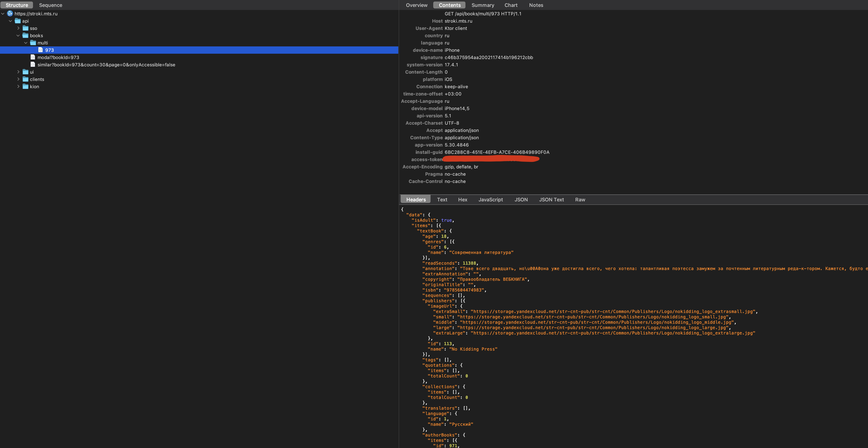Open the Overview tab
The width and height of the screenshot is (868, 448).
tap(417, 5)
